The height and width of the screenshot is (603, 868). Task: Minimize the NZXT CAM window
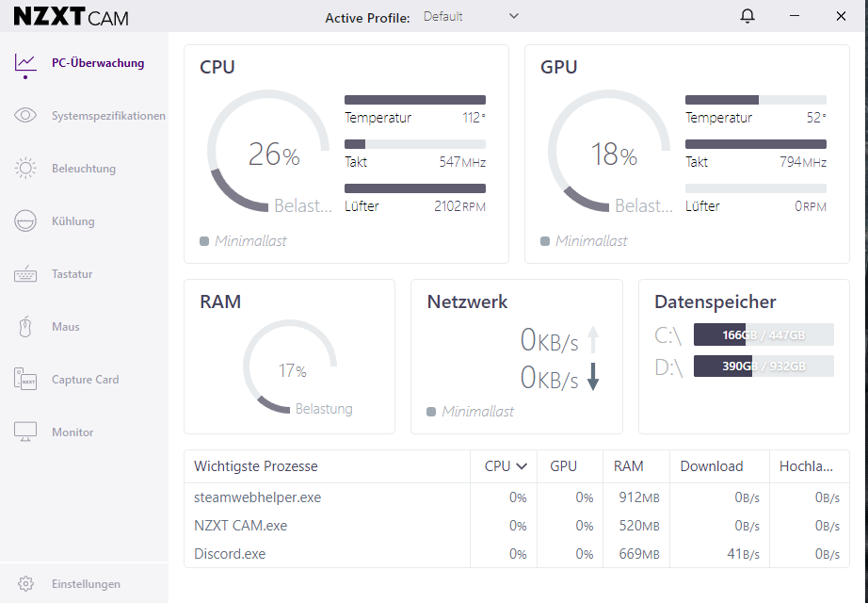pos(795,16)
